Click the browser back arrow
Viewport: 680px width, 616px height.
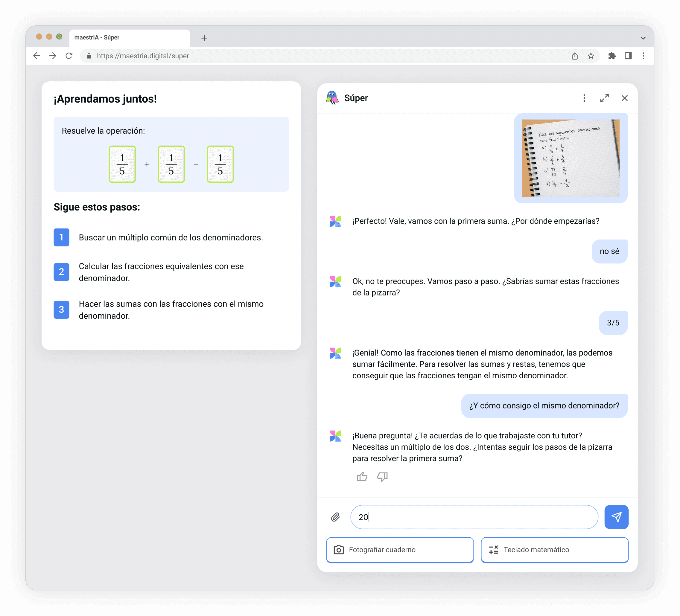37,56
